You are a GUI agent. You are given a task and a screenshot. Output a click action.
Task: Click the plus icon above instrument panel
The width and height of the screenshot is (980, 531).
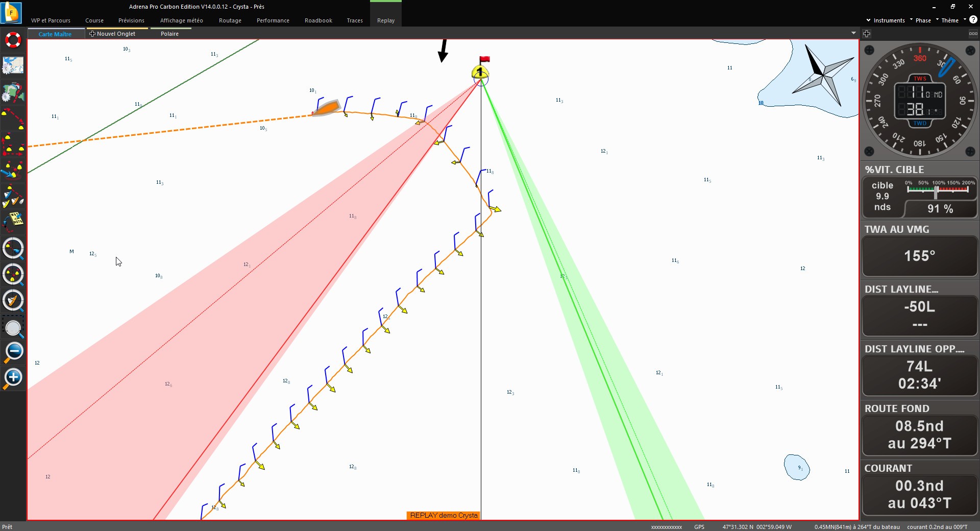point(867,34)
